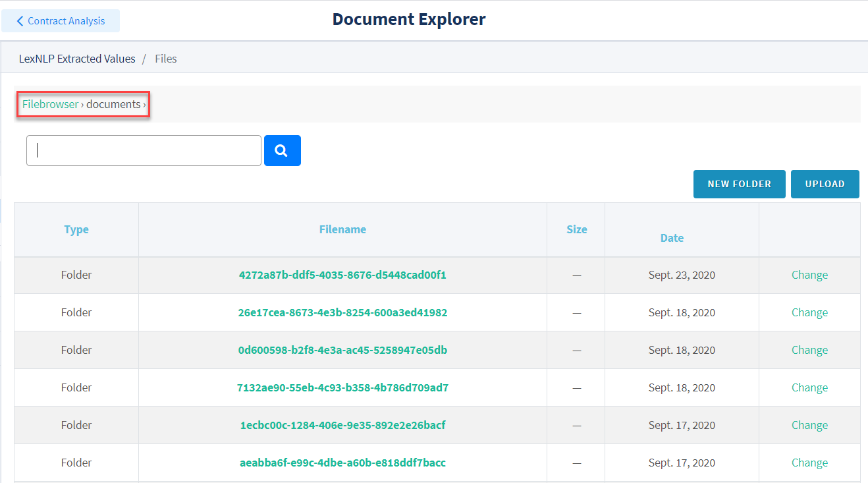Click Change for folder 0d600598
This screenshot has height=483, width=868.
(x=809, y=351)
